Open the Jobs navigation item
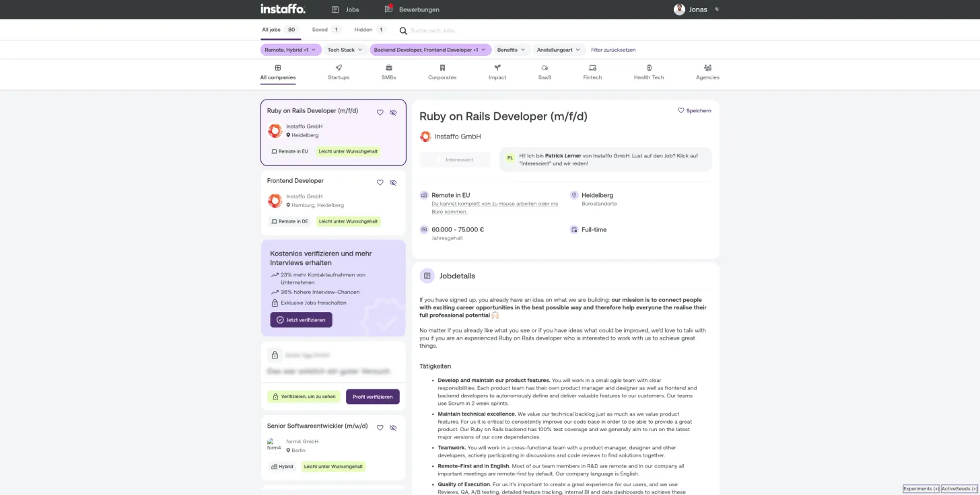980x495 pixels. point(345,9)
